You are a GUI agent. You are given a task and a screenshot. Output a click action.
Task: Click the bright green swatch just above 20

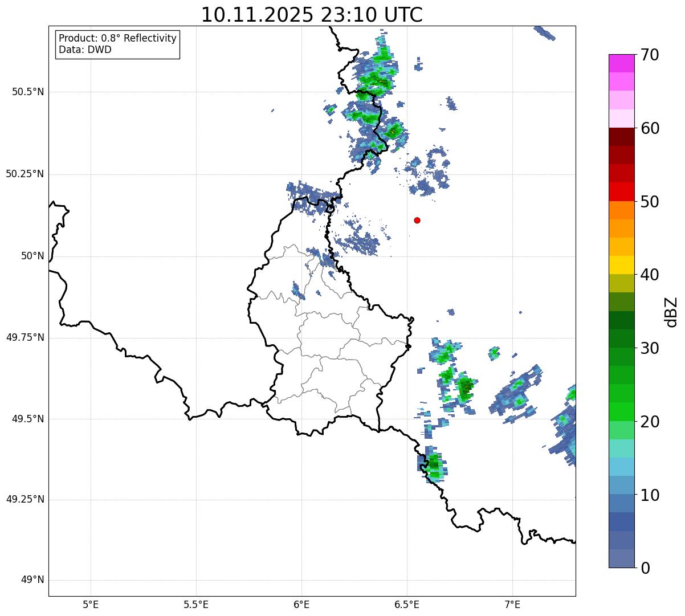point(621,411)
